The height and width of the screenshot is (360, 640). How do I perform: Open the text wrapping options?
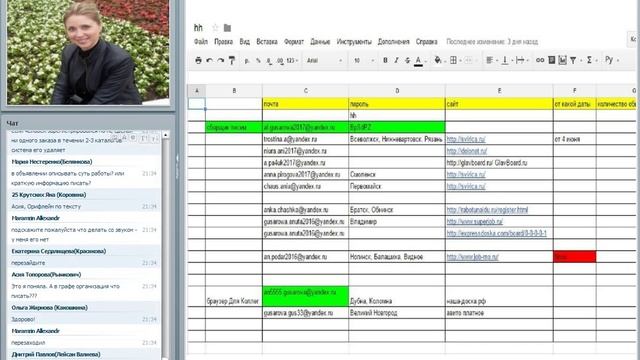pos(520,60)
